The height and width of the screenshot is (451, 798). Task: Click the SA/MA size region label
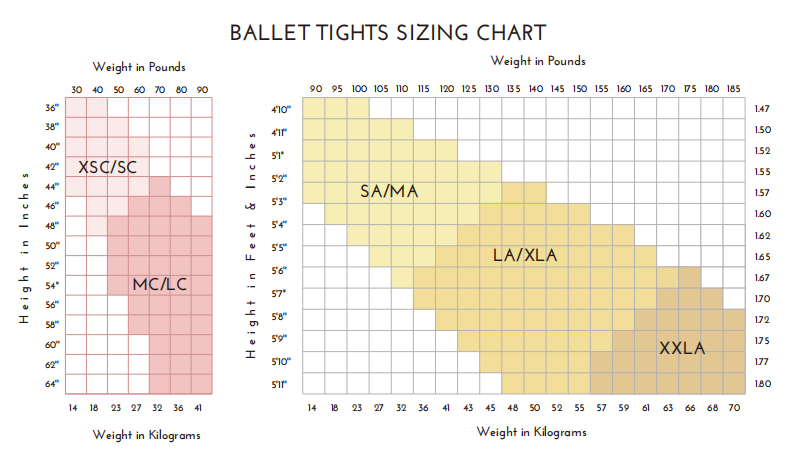(389, 191)
